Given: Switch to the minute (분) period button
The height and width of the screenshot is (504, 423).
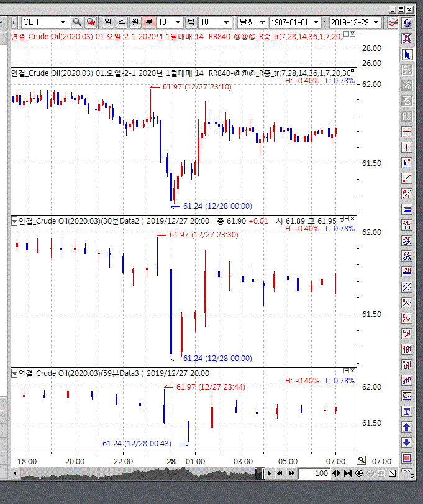Looking at the screenshot, I should click(x=148, y=22).
